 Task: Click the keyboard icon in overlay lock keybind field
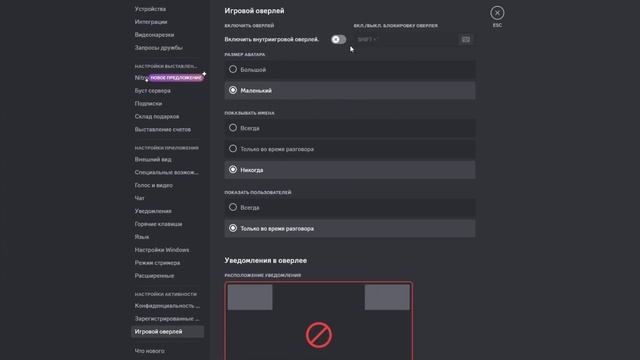[466, 40]
